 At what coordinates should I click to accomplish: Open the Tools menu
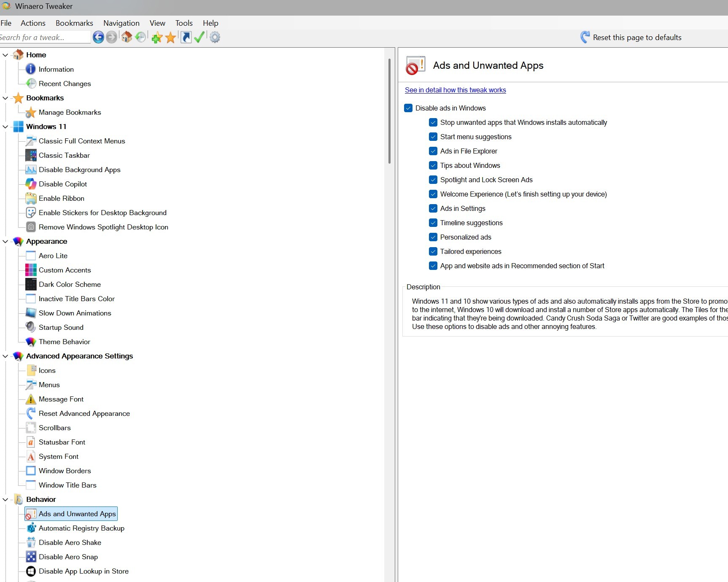tap(184, 23)
